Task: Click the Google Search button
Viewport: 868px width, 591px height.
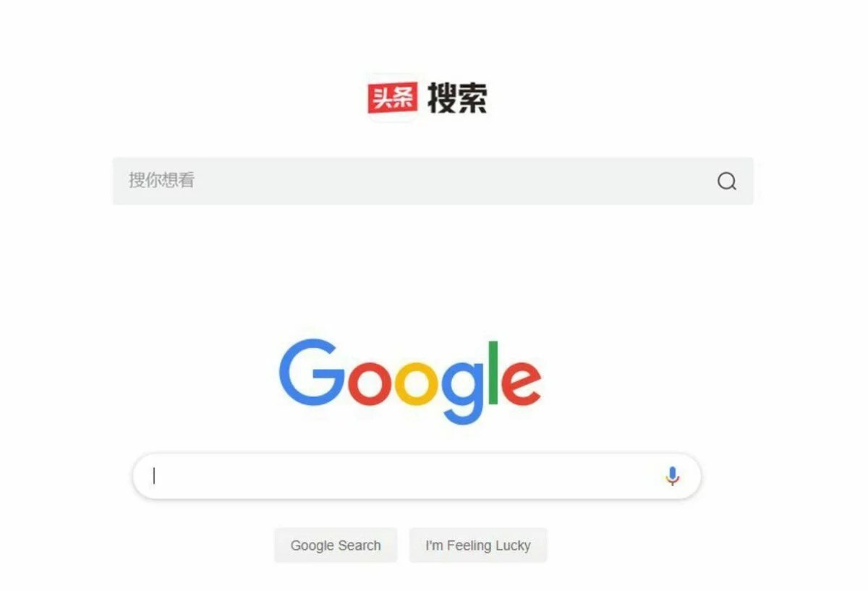Action: [x=336, y=545]
